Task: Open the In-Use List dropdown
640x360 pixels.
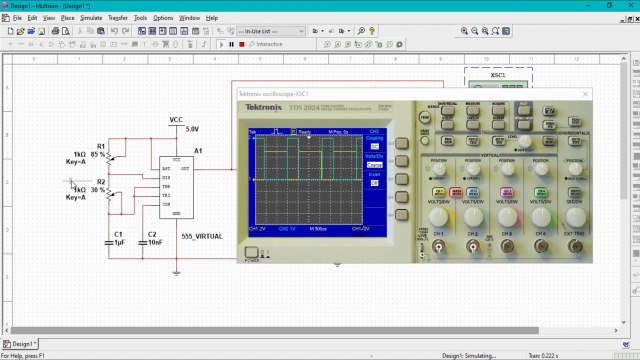Action: [271, 31]
